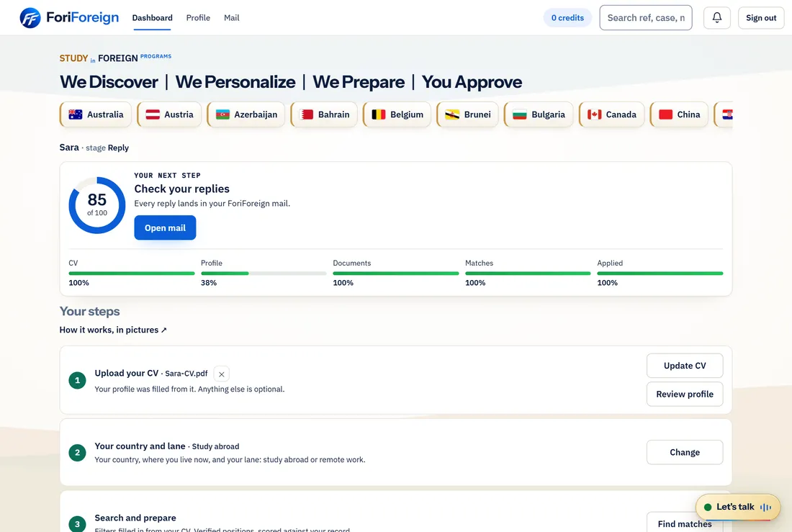The height and width of the screenshot is (532, 792).
Task: Click the 'Upload your CV' step title
Action: 126,374
